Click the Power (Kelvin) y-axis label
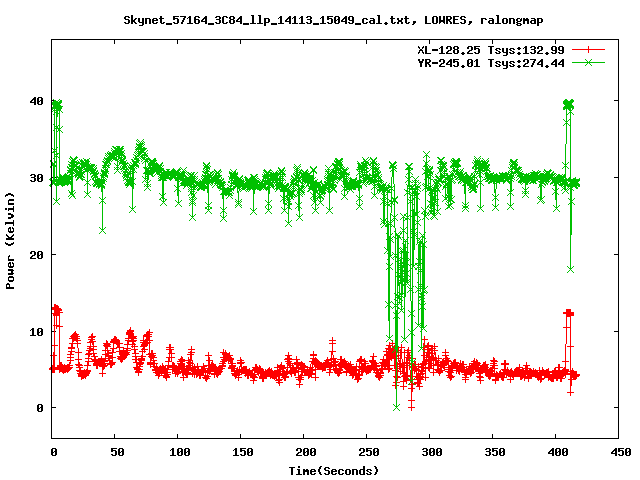The width and height of the screenshot is (640, 480). pyautogui.click(x=10, y=241)
